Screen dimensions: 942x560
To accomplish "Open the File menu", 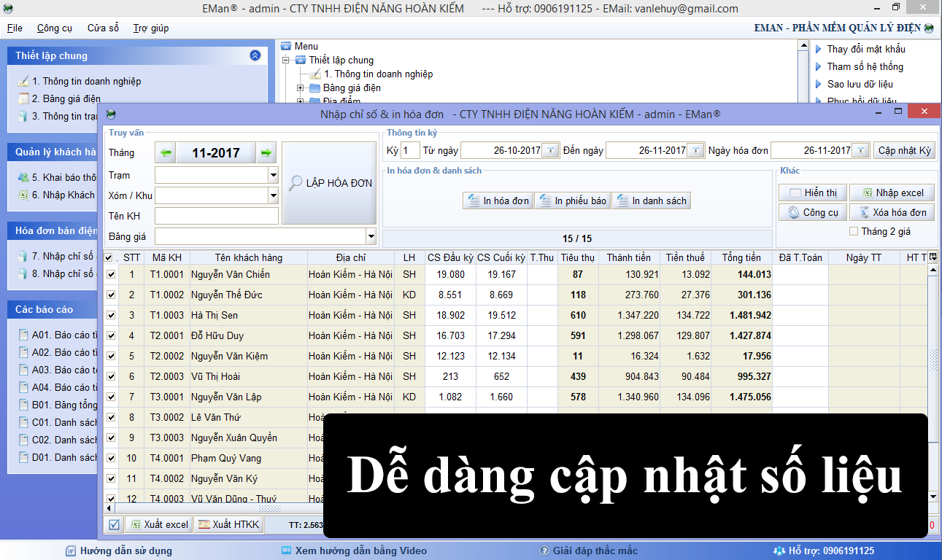I will (x=15, y=28).
